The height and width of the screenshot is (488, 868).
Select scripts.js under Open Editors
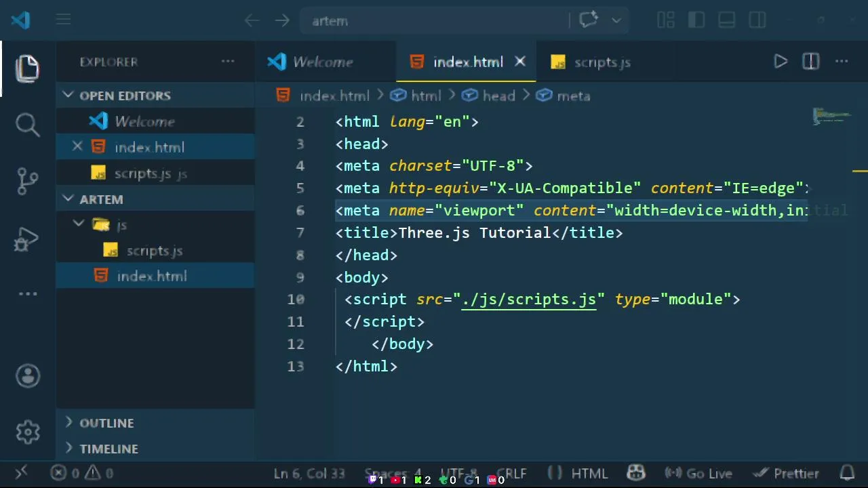[155, 174]
